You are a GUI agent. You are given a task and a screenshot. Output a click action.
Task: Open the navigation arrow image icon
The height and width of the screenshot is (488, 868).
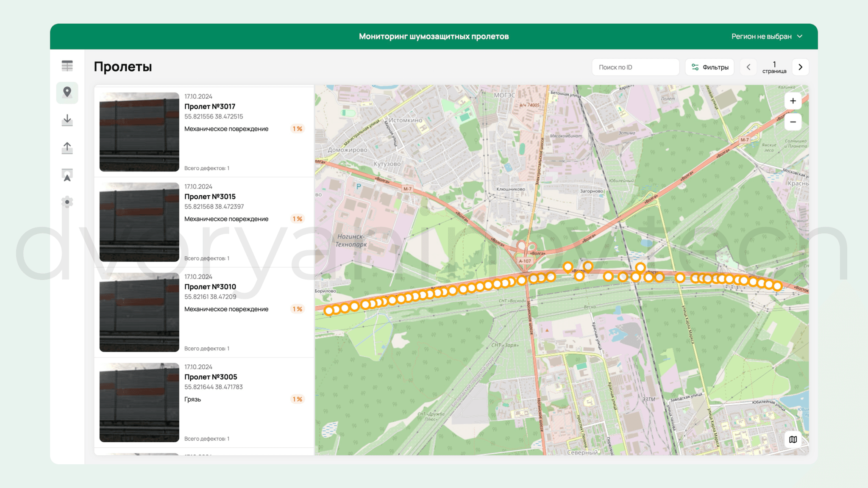(x=67, y=175)
